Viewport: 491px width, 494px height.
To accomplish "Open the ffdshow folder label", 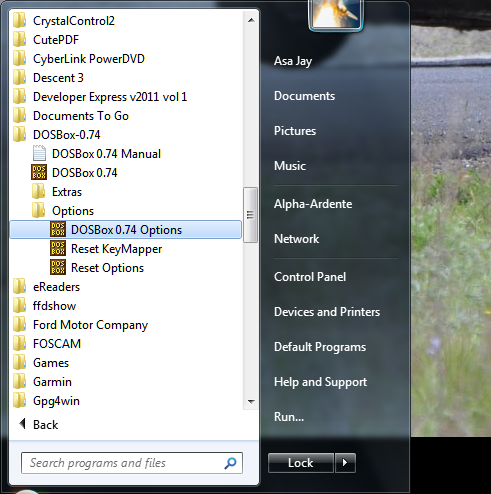I will 54,306.
